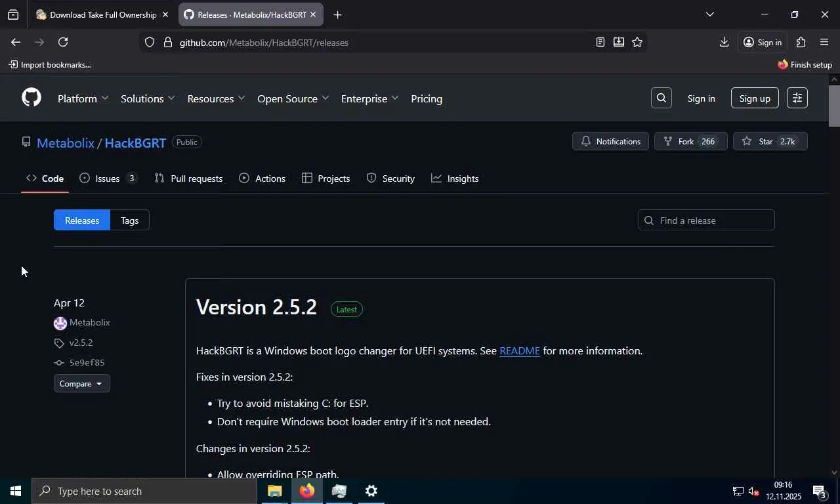The width and height of the screenshot is (840, 504).
Task: Click the install/save page icon in address bar
Action: coord(618,42)
